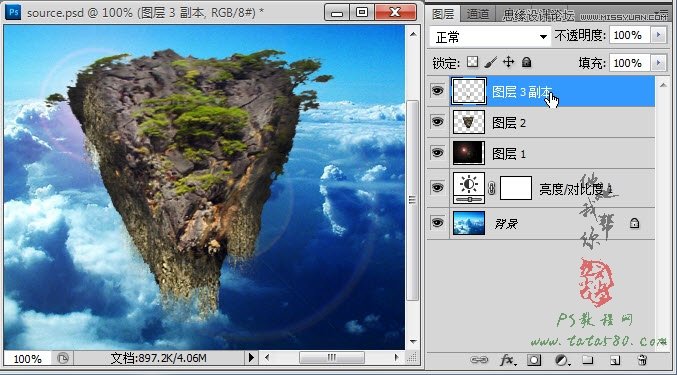Add a layer mask
The width and height of the screenshot is (677, 375).
534,360
